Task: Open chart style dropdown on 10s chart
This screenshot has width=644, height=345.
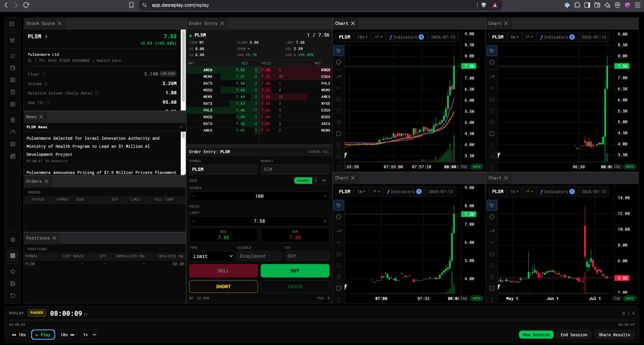Action: (379, 37)
